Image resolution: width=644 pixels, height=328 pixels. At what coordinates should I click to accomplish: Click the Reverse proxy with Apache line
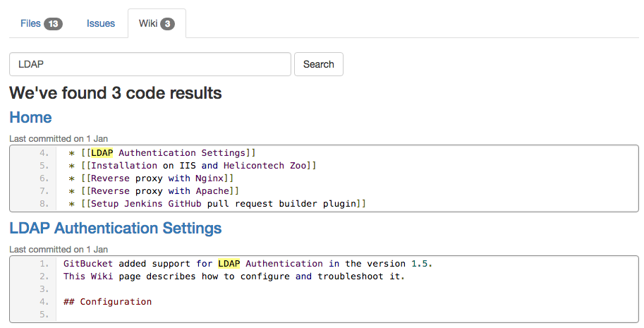pos(154,191)
